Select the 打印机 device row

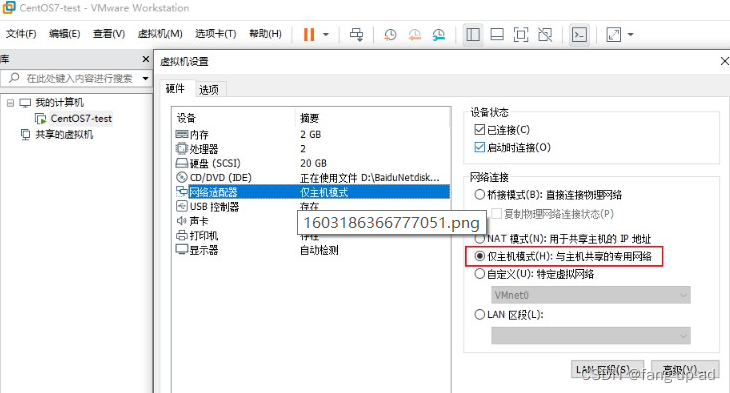coord(312,236)
